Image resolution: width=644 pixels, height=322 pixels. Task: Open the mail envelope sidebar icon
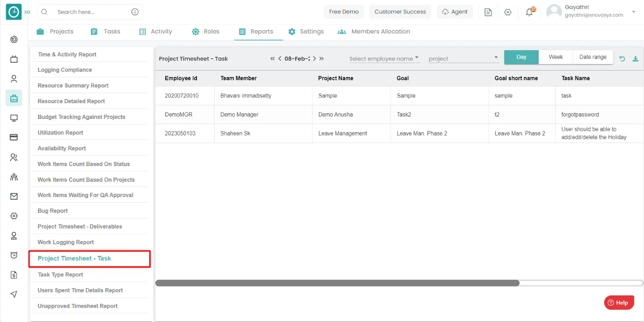(x=14, y=196)
